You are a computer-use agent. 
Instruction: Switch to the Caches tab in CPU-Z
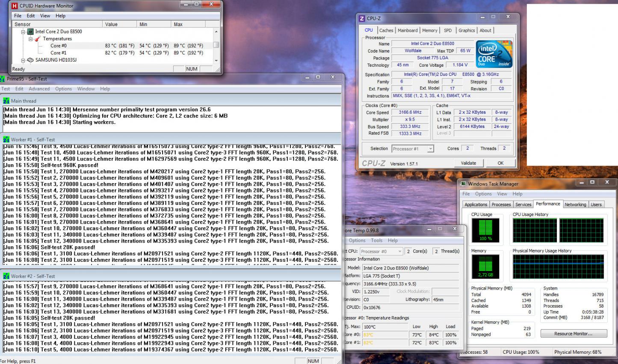click(386, 30)
